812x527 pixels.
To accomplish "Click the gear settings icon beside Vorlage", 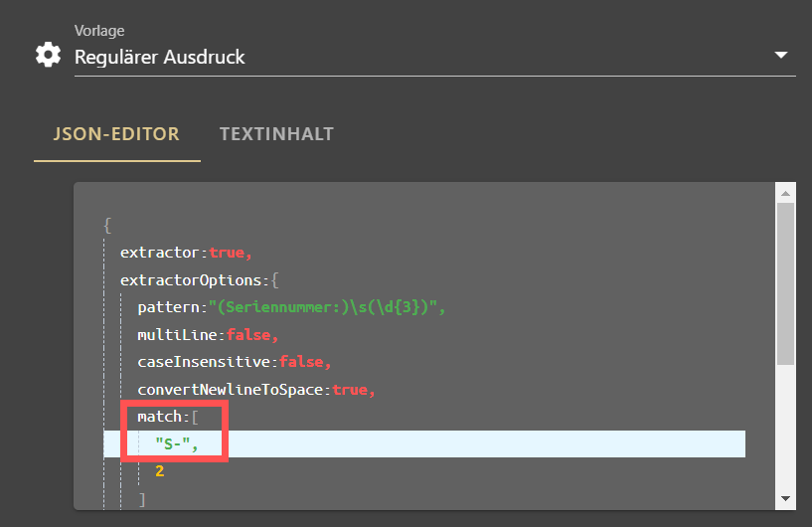I will [48, 55].
